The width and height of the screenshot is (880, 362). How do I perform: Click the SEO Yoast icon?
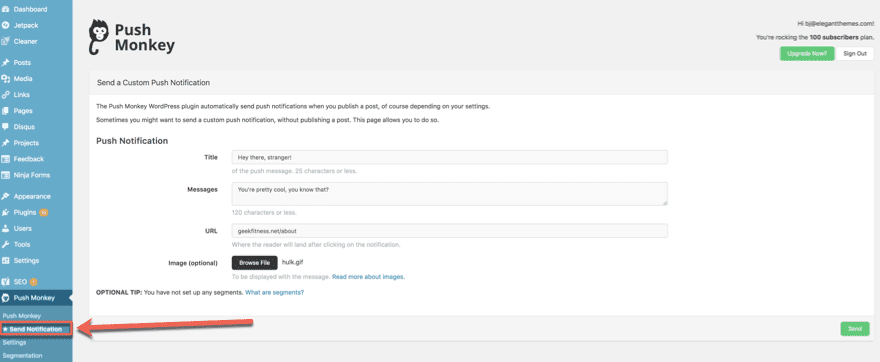tap(6, 282)
